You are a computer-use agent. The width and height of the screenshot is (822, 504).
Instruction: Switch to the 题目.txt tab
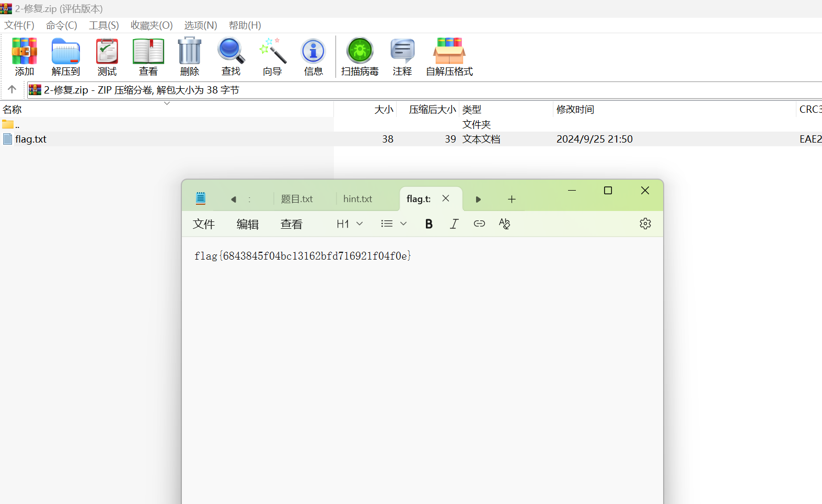[297, 199]
